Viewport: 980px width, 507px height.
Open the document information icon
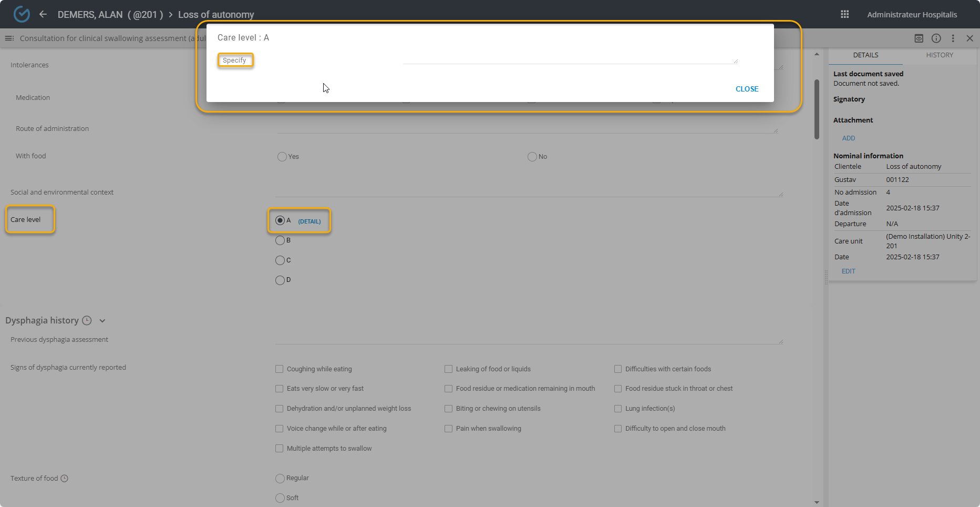936,38
